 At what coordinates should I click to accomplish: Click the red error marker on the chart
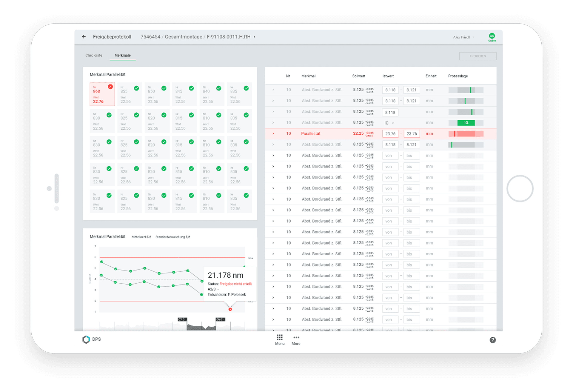[x=230, y=309]
